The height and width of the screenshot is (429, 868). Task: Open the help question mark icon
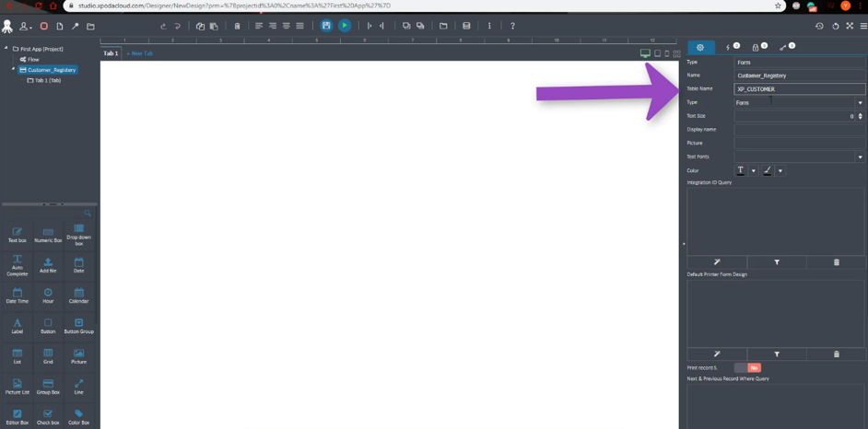512,26
